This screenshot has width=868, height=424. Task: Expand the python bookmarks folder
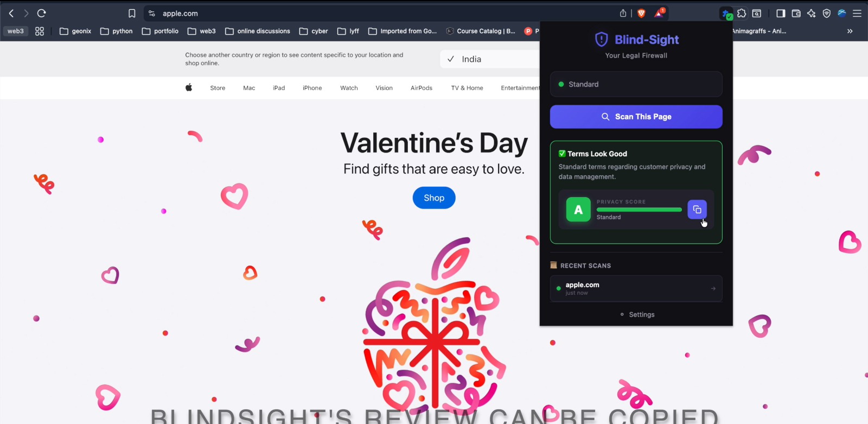pyautogui.click(x=117, y=31)
